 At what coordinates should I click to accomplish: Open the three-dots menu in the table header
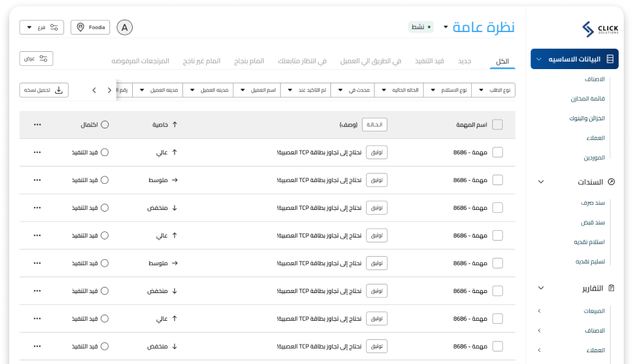coord(38,125)
